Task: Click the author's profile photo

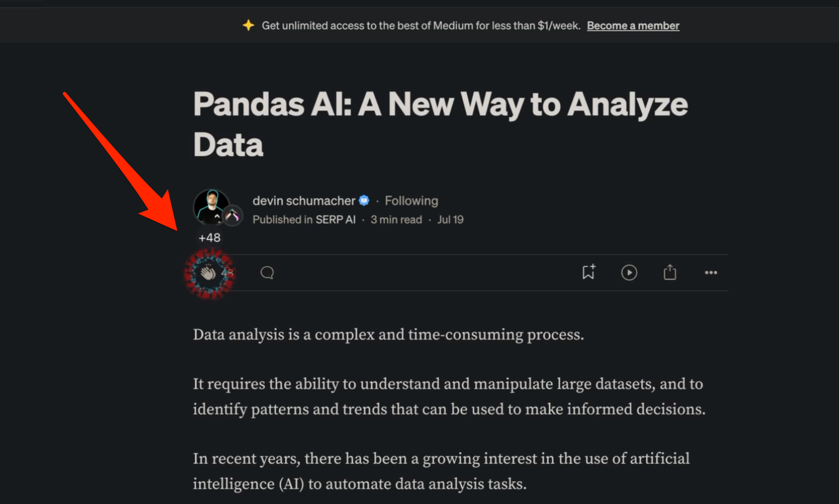Action: pyautogui.click(x=210, y=207)
